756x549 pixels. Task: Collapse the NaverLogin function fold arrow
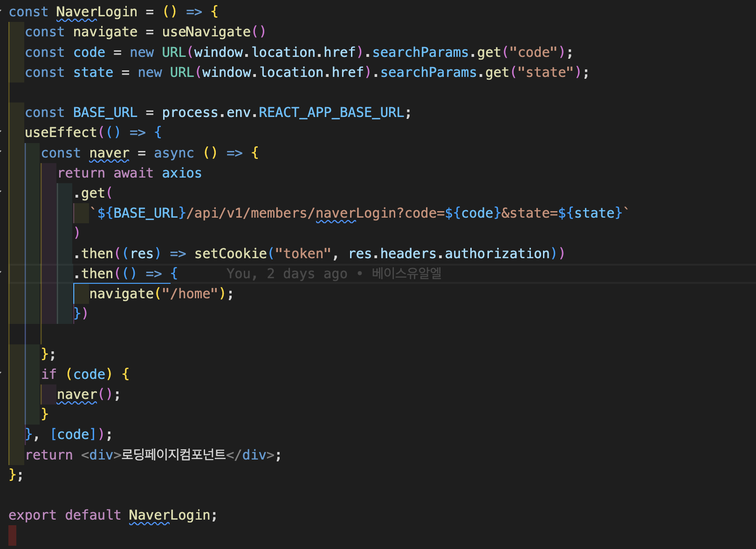pos(1,12)
